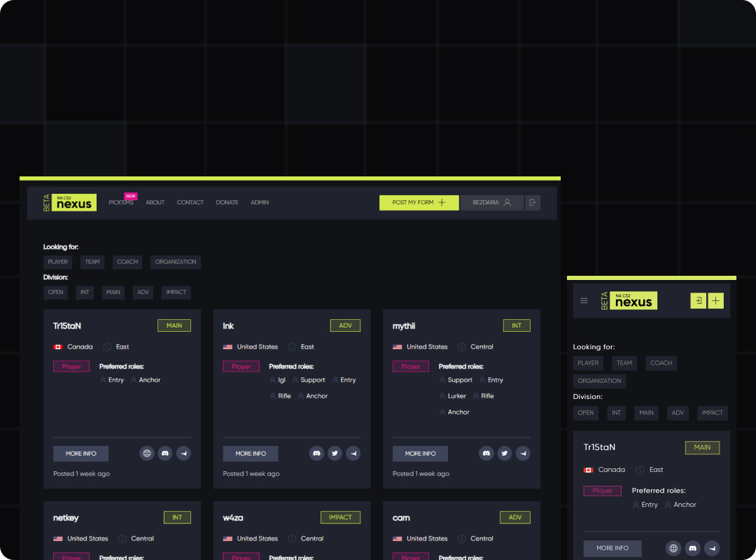This screenshot has height=560, width=756.
Task: Toggle the INT division filter
Action: click(84, 292)
